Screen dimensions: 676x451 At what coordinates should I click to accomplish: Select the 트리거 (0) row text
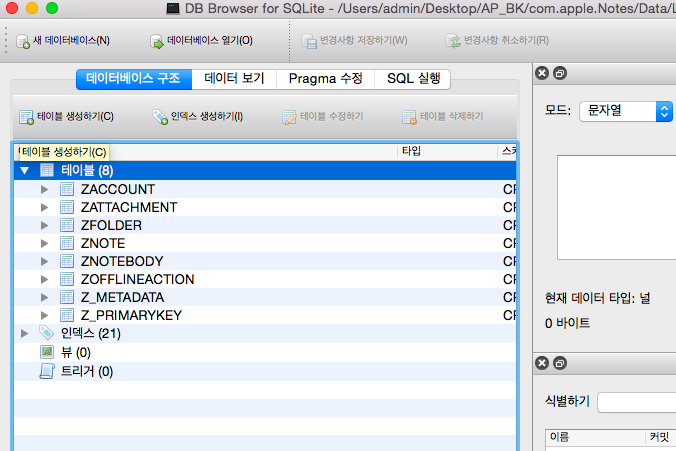pos(87,371)
